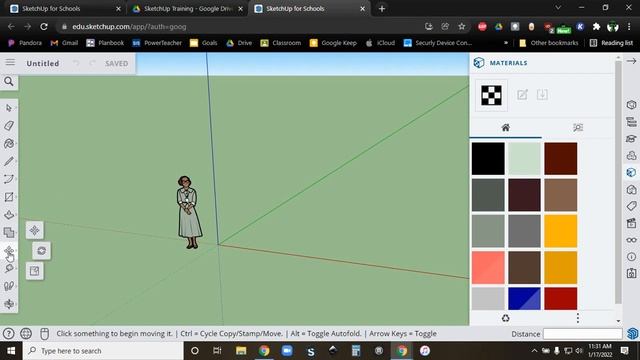Choose Move in the flyout tools
This screenshot has width=640, height=360.
(34, 231)
